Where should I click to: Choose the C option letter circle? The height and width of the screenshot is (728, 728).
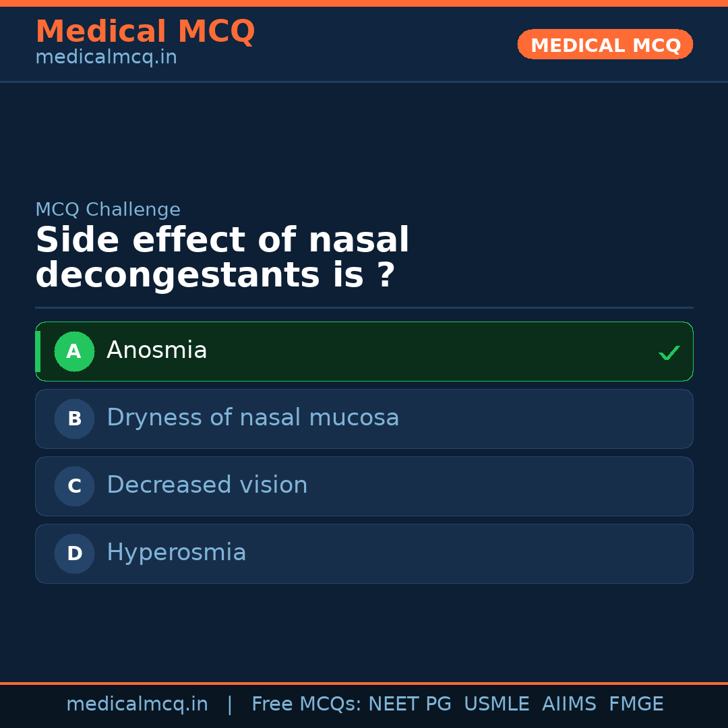tap(74, 486)
